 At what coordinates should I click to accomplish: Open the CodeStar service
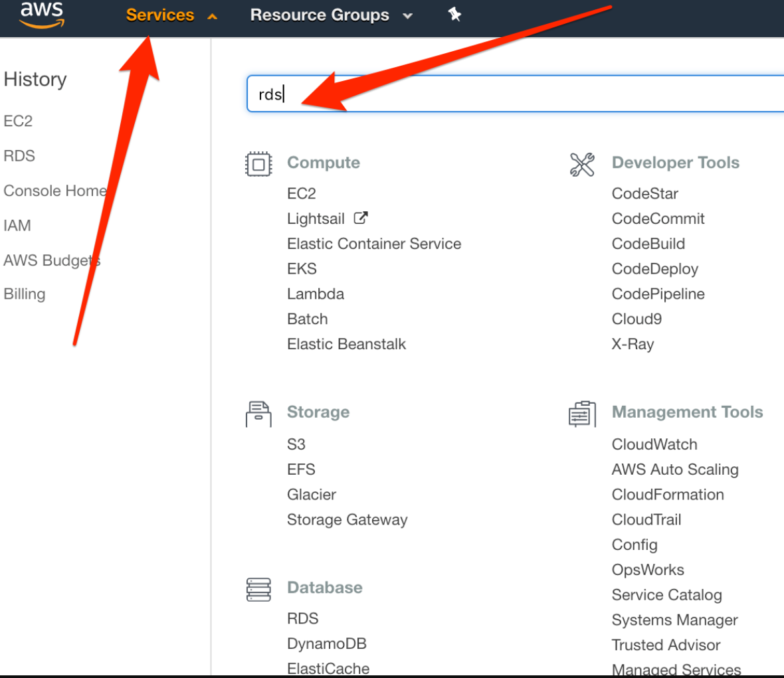click(645, 193)
